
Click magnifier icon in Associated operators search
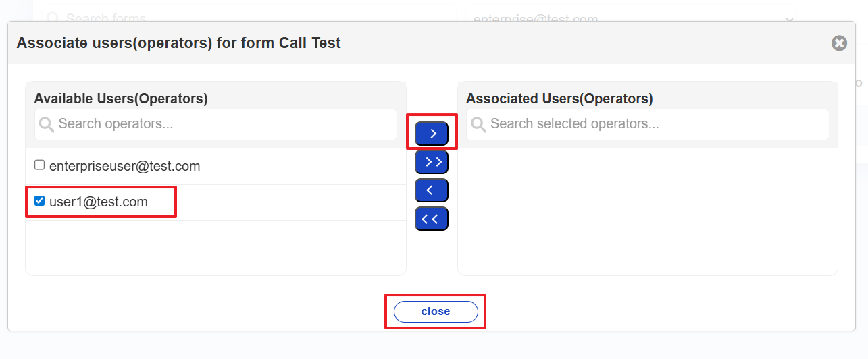pos(478,124)
